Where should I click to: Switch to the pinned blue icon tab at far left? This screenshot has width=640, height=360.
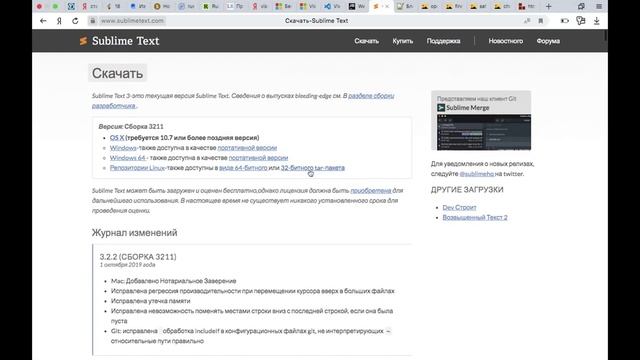click(x=71, y=7)
